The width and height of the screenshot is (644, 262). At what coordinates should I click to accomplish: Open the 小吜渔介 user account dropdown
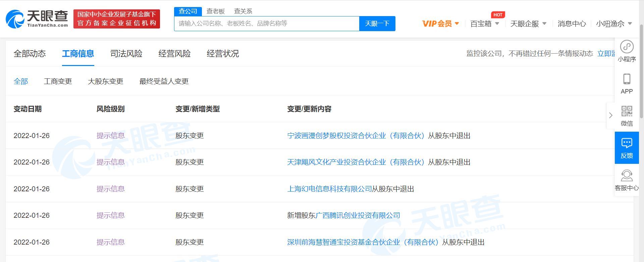click(614, 24)
